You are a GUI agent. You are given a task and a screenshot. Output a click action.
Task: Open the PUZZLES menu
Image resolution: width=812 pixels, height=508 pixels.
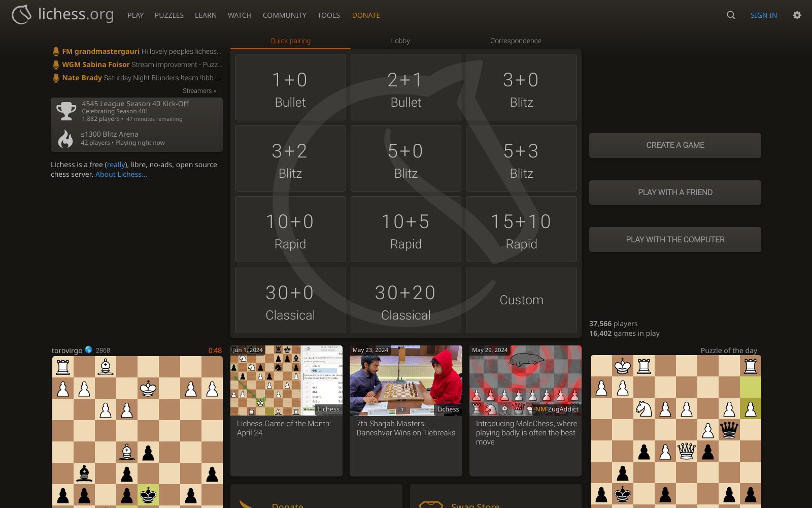click(169, 15)
